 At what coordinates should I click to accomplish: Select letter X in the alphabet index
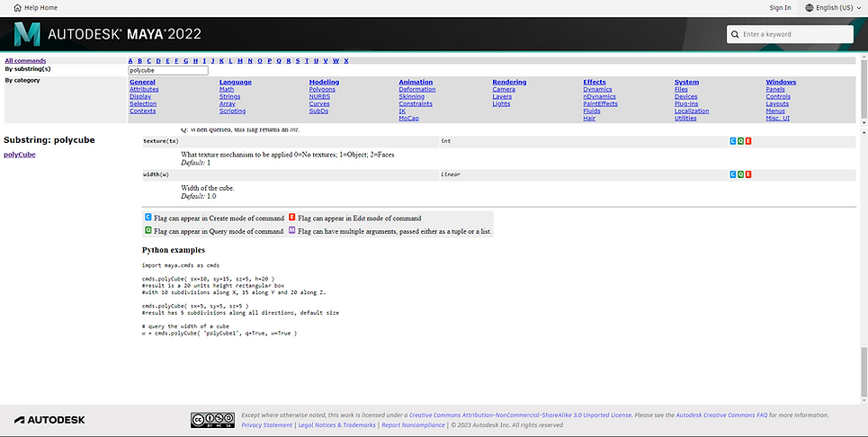346,61
